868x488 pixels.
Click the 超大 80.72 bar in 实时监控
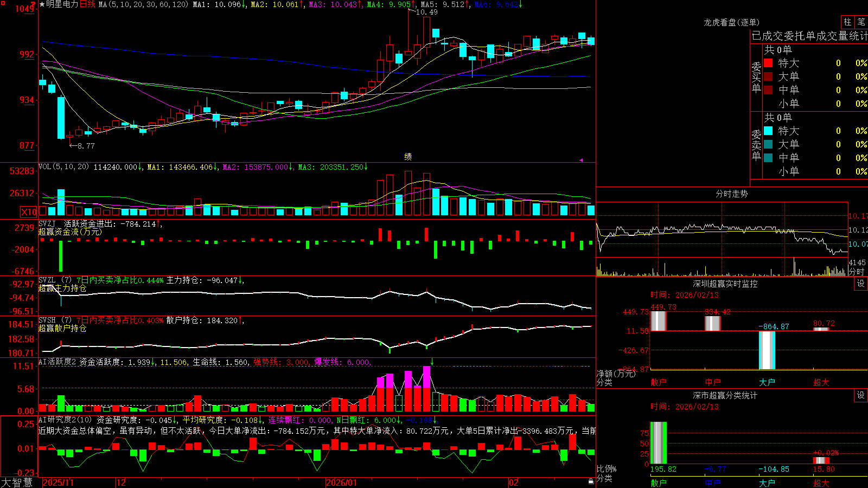tap(821, 329)
